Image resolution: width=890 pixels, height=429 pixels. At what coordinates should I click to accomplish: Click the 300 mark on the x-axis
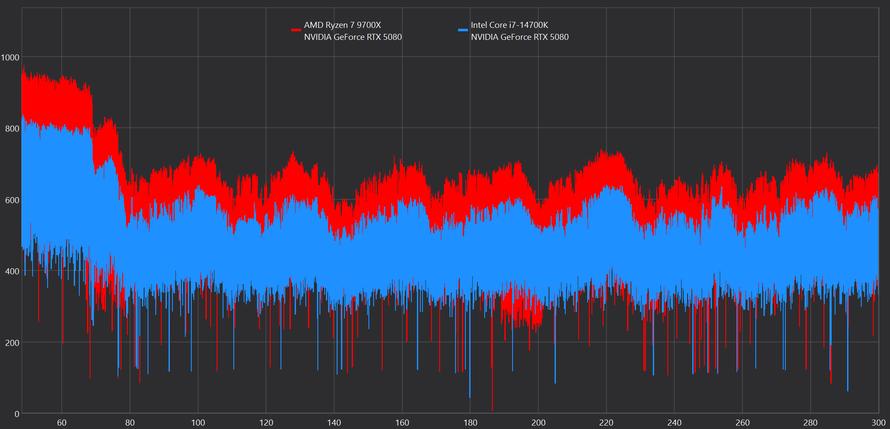(x=876, y=422)
